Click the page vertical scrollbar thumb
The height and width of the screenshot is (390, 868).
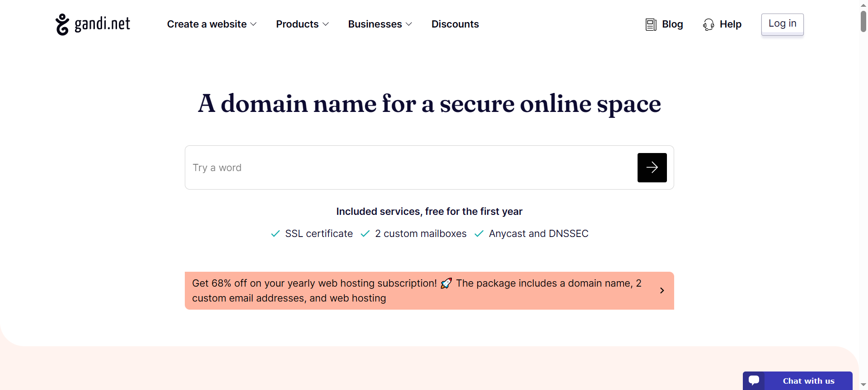click(863, 21)
